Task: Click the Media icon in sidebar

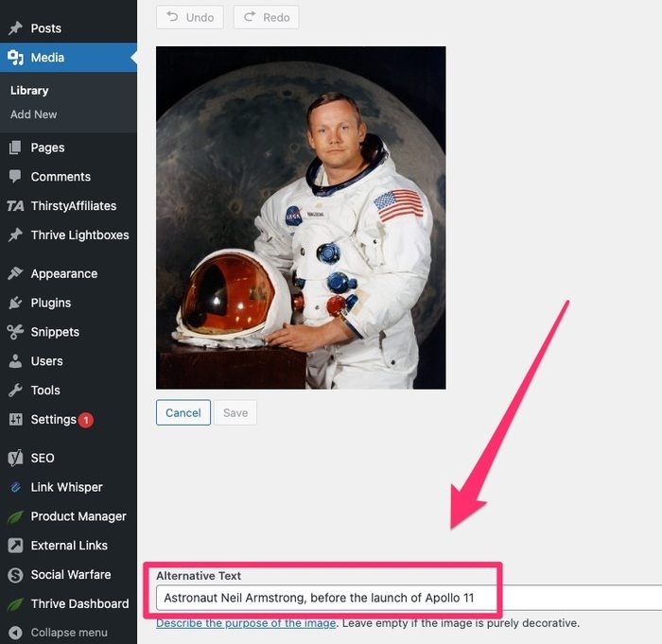Action: coord(16,58)
